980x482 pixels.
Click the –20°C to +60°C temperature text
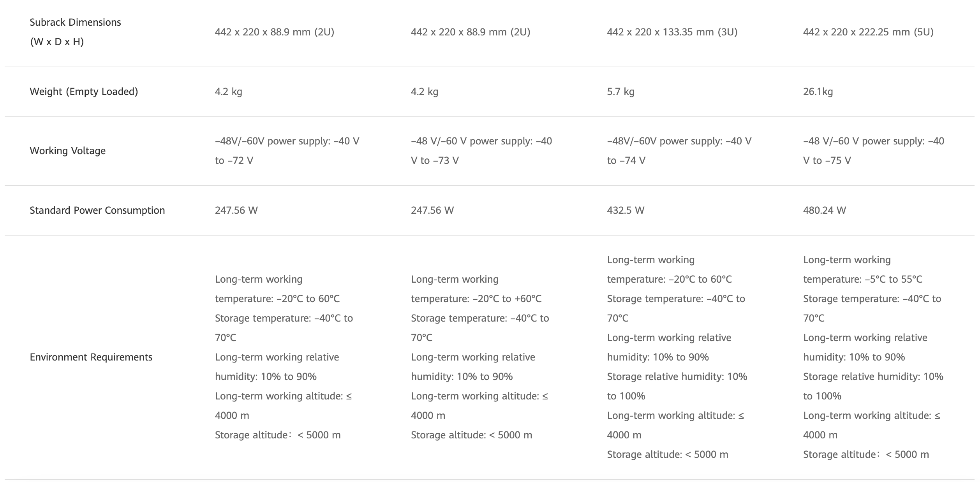(507, 299)
